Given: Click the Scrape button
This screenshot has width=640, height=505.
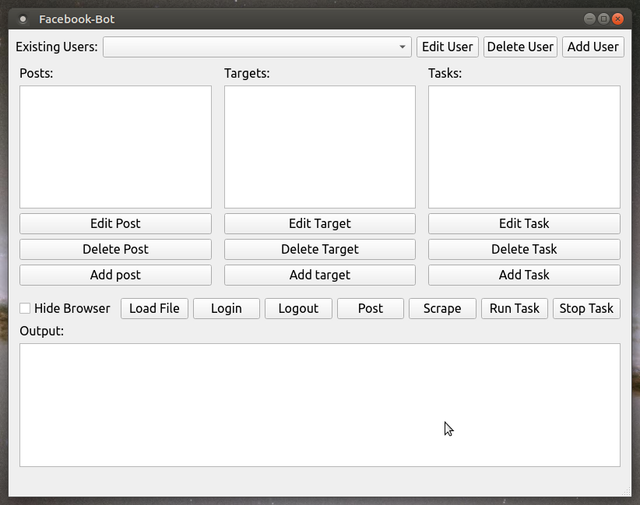Looking at the screenshot, I should tap(442, 308).
